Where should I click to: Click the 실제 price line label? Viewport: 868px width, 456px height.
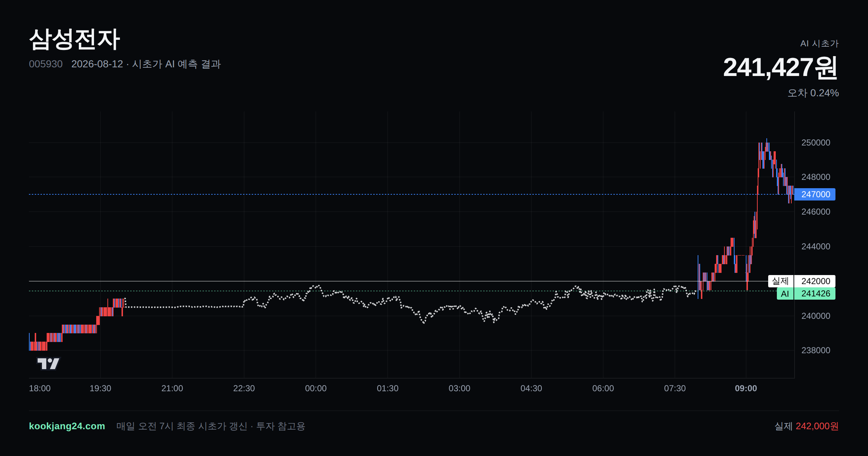click(780, 281)
